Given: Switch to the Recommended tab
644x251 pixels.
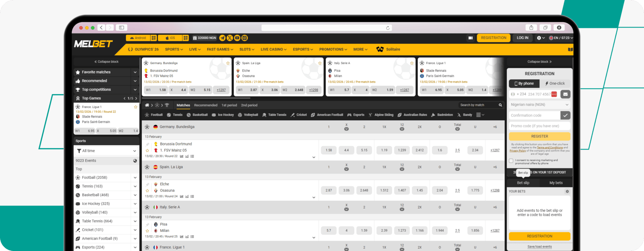Looking at the screenshot, I should point(206,105).
